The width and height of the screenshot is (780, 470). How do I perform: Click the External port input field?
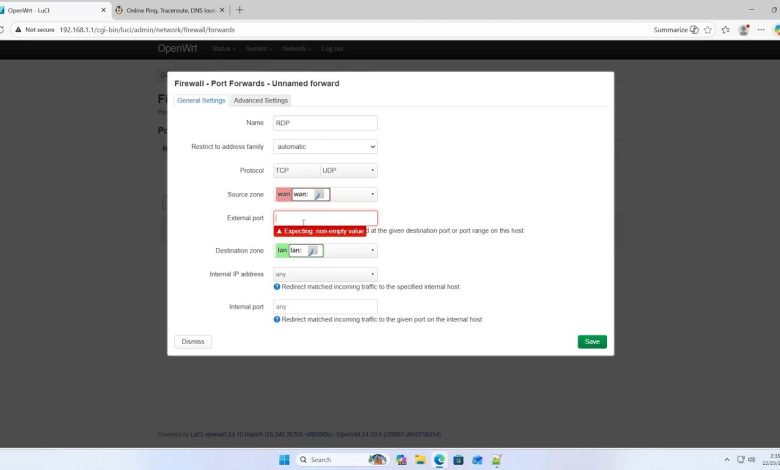[325, 218]
